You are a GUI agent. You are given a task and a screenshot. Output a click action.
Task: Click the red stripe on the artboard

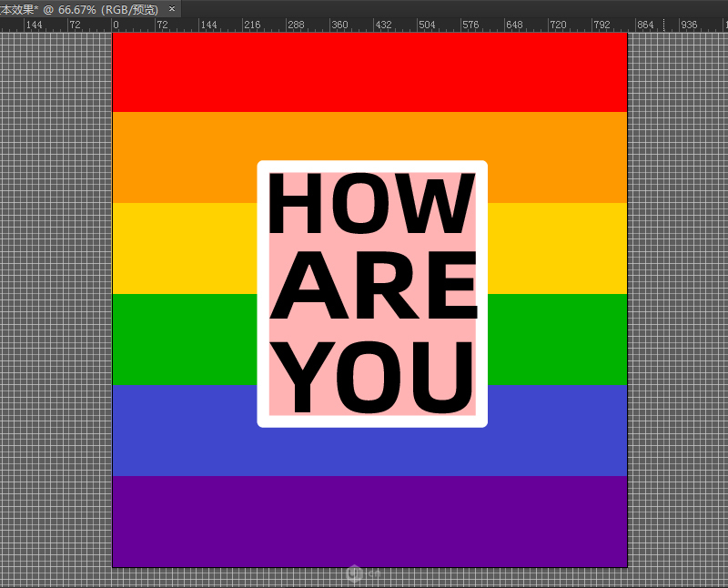click(369, 72)
